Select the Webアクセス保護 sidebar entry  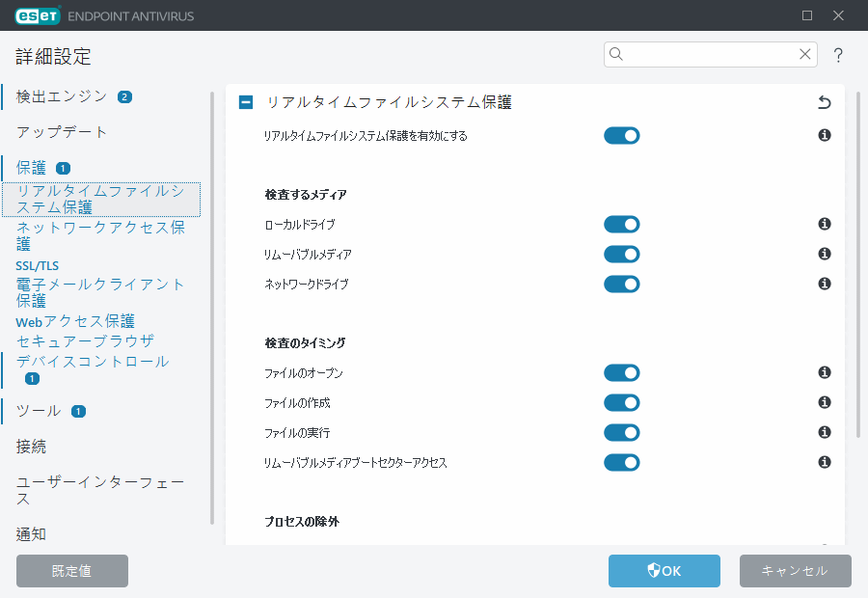(68, 321)
